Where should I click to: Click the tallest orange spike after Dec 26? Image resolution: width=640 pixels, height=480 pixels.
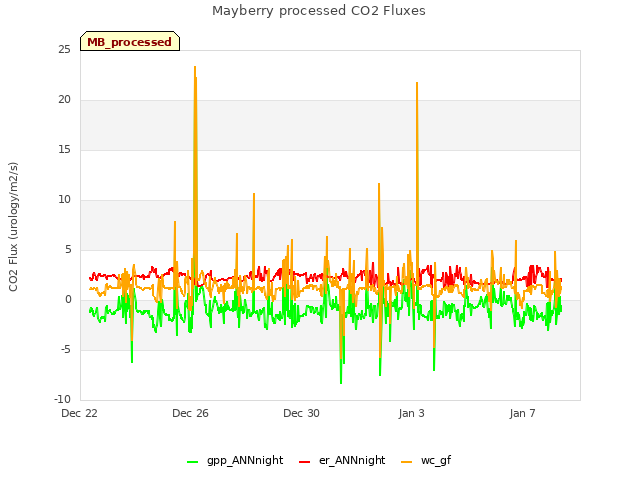[195, 67]
